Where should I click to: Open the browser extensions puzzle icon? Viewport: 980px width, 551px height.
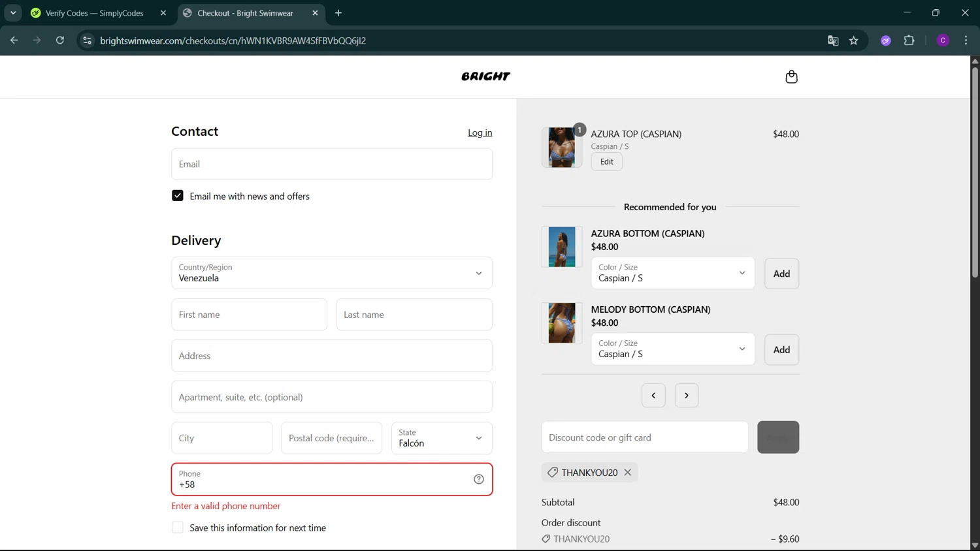click(x=909, y=40)
